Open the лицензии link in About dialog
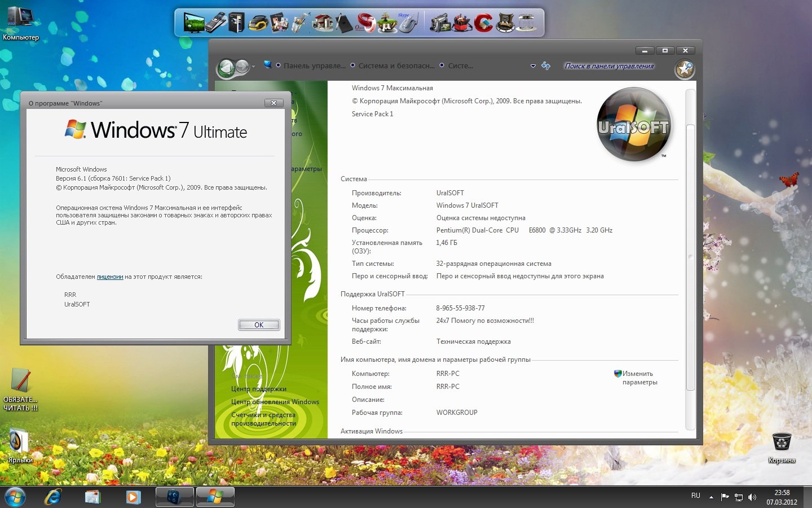812x508 pixels. point(110,277)
